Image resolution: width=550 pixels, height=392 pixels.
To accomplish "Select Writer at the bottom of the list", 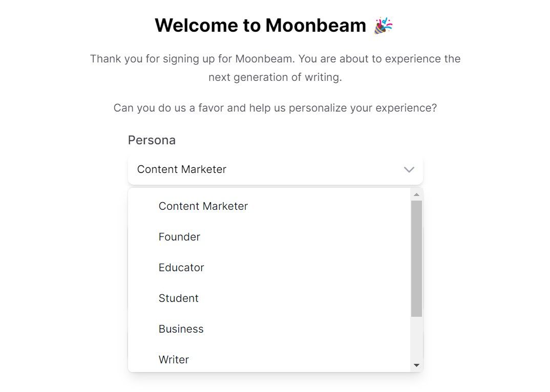I will pos(174,359).
